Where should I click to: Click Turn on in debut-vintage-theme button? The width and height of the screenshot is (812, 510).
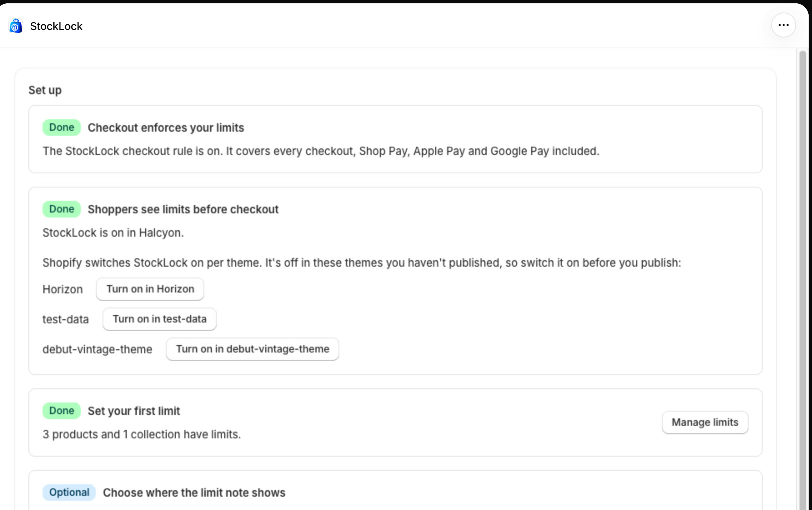pyautogui.click(x=253, y=349)
